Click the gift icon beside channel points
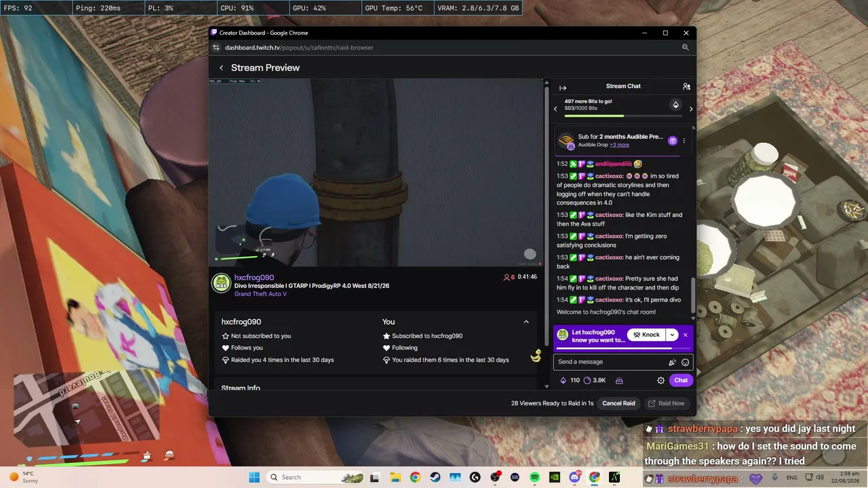 pos(619,380)
